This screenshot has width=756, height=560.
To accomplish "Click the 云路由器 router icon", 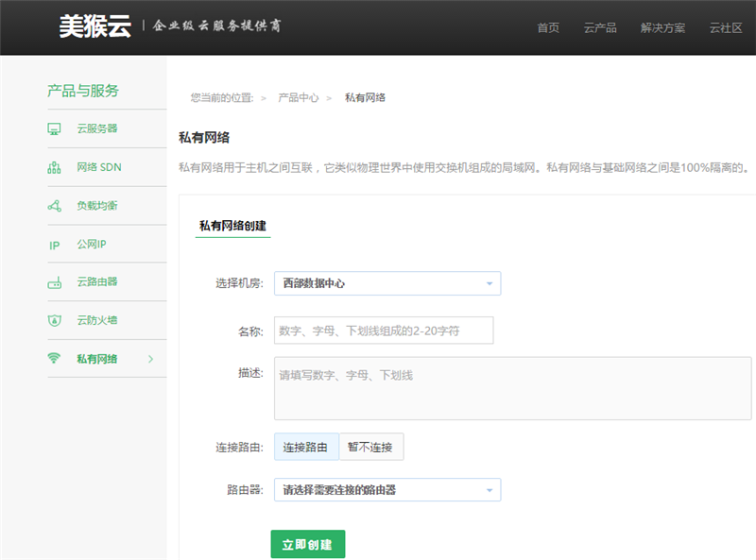I will (x=54, y=282).
